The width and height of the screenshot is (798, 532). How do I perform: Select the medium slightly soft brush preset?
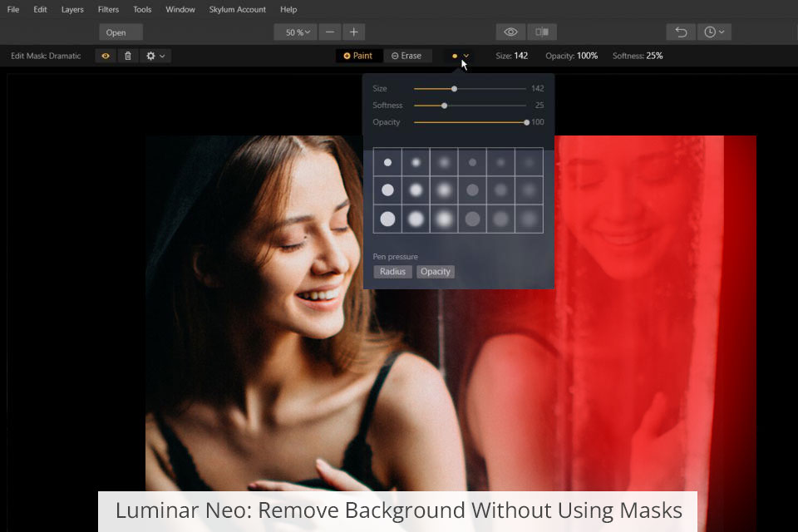[x=416, y=190]
